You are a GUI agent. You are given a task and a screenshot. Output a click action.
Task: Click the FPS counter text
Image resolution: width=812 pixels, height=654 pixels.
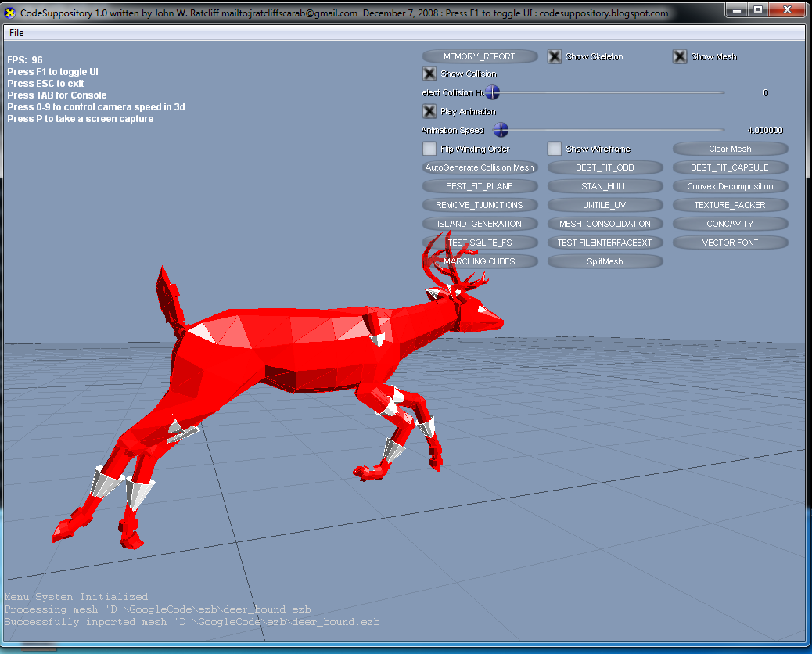pyautogui.click(x=25, y=60)
